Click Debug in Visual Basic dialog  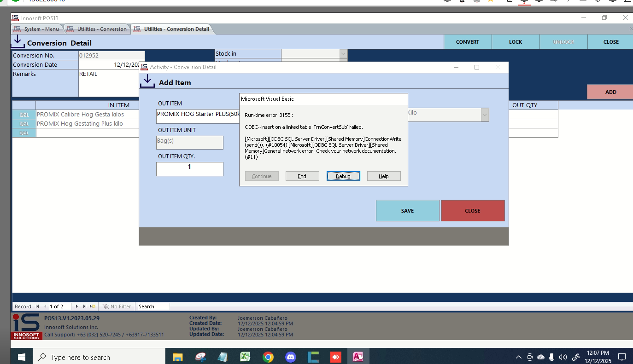[x=343, y=176]
